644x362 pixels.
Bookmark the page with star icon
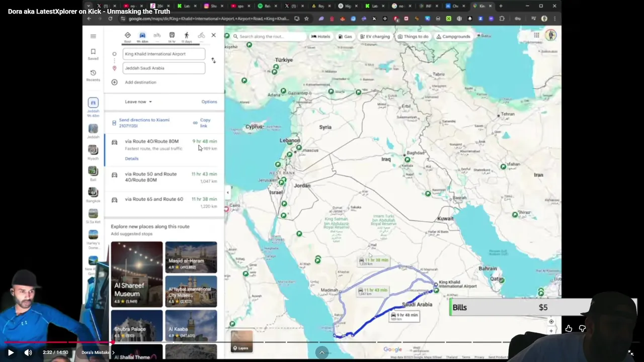pos(306,19)
